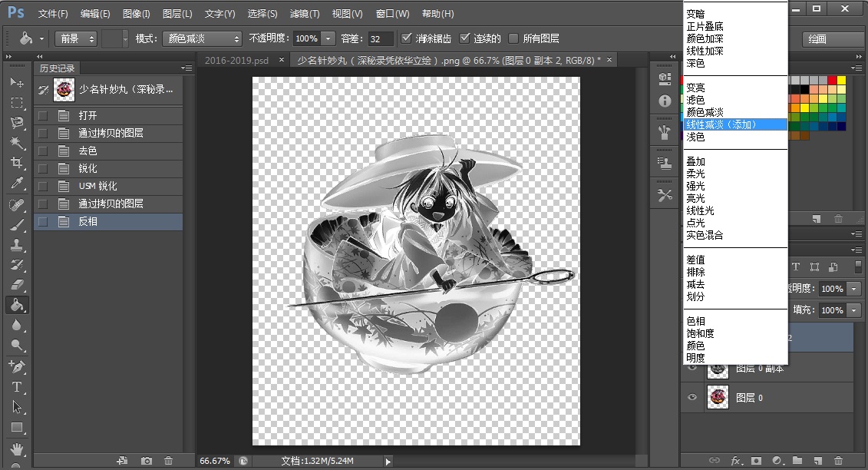Screen dimensions: 868x470
Task: Select the Brush tool
Action: point(17,224)
